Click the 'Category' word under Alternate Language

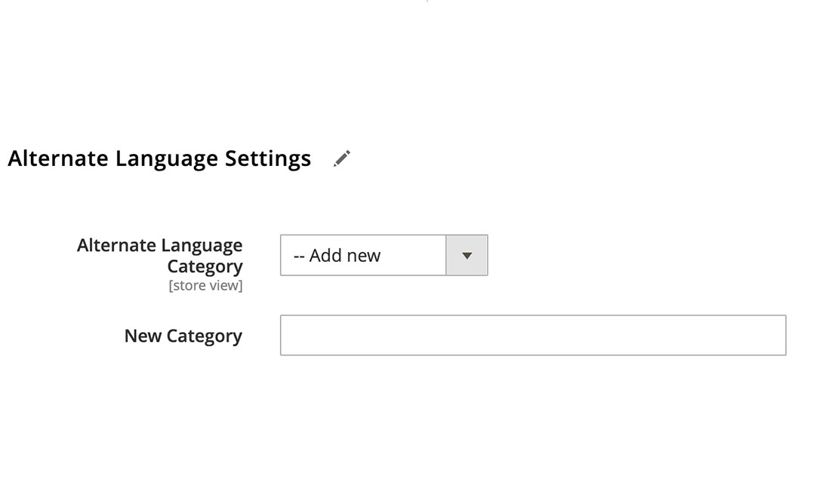205,266
